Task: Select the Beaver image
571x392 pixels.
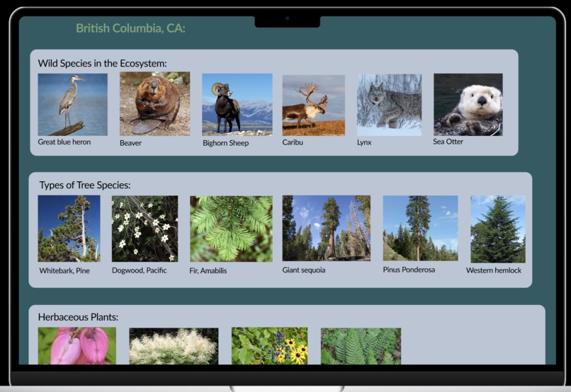Action: pos(154,103)
